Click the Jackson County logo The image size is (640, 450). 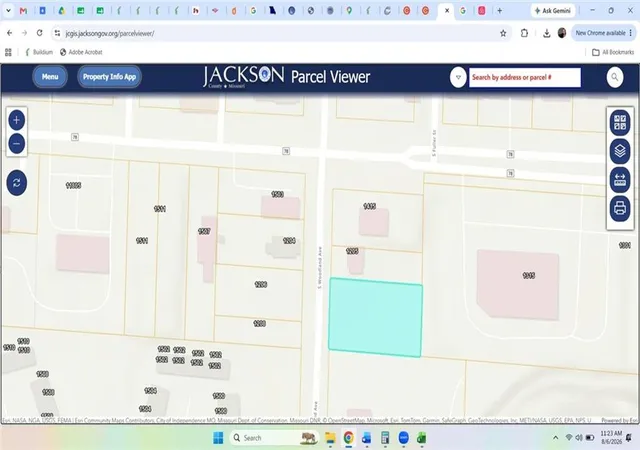[244, 77]
